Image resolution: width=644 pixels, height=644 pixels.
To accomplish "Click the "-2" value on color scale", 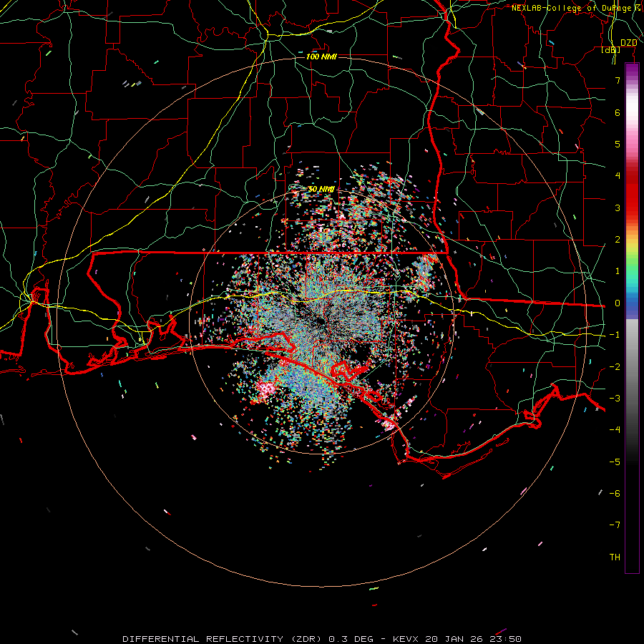I will click(615, 367).
